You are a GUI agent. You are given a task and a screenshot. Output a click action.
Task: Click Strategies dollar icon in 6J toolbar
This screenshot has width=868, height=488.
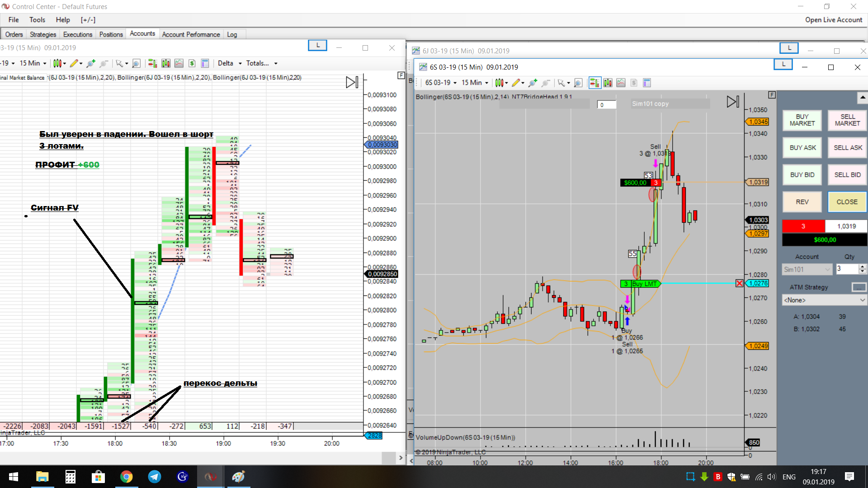click(x=192, y=63)
